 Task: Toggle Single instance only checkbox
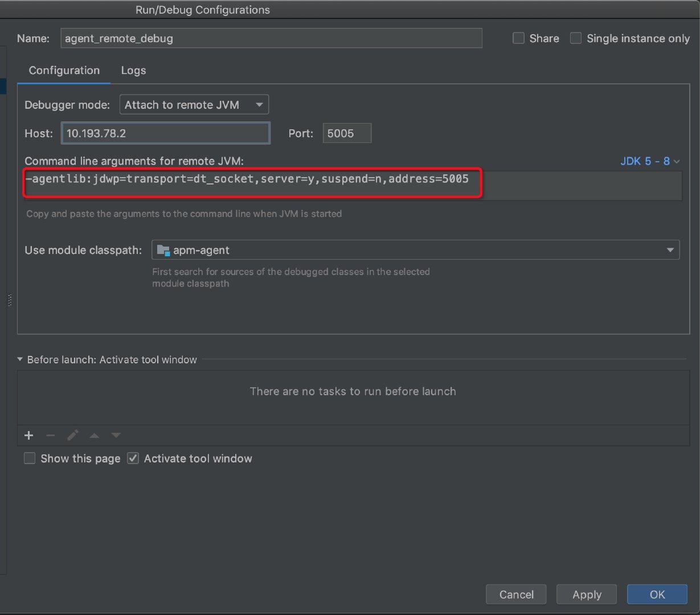tap(576, 38)
